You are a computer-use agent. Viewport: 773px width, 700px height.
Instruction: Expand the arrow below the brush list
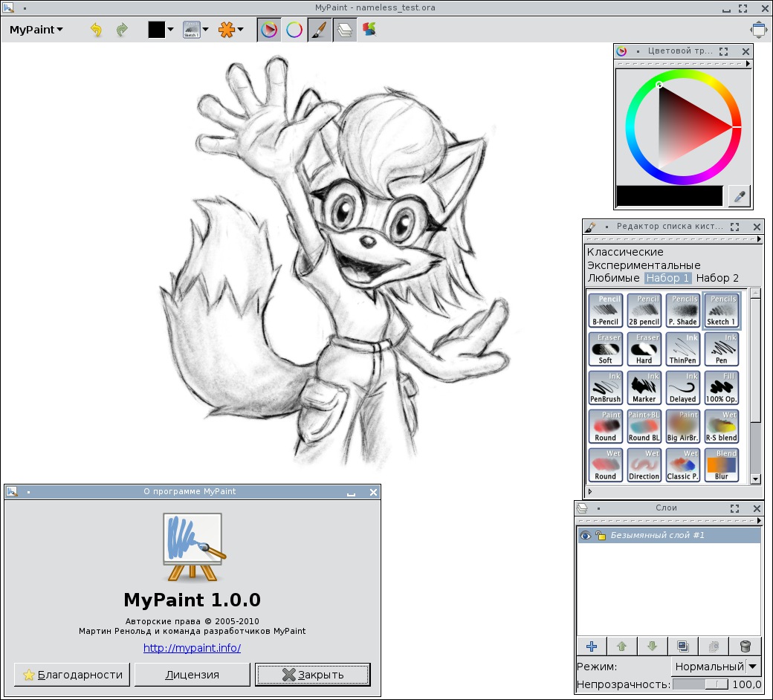[x=590, y=491]
